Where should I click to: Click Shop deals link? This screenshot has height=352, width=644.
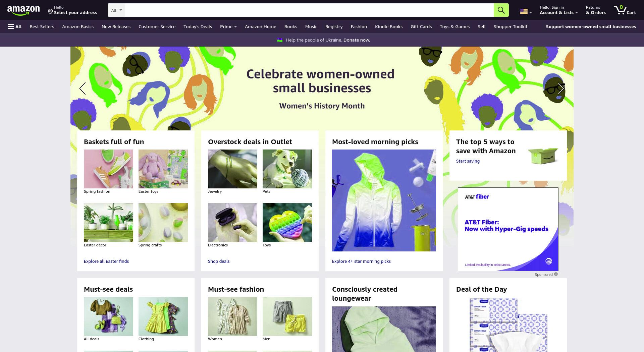point(219,261)
